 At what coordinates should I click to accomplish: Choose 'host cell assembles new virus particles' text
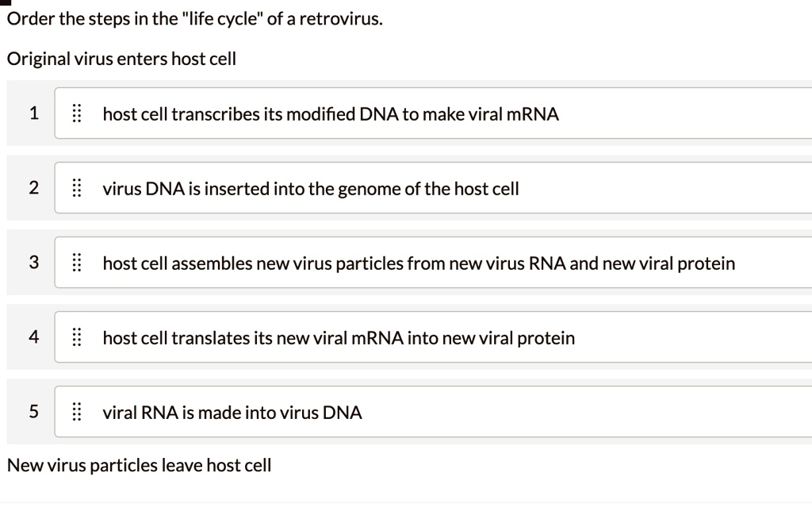[419, 263]
